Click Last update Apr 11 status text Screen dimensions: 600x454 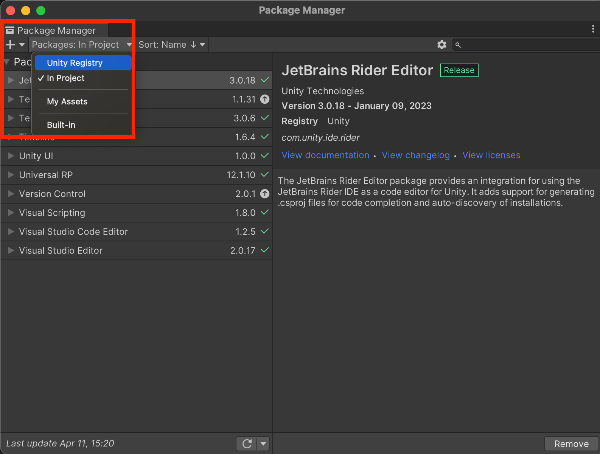coord(60,444)
